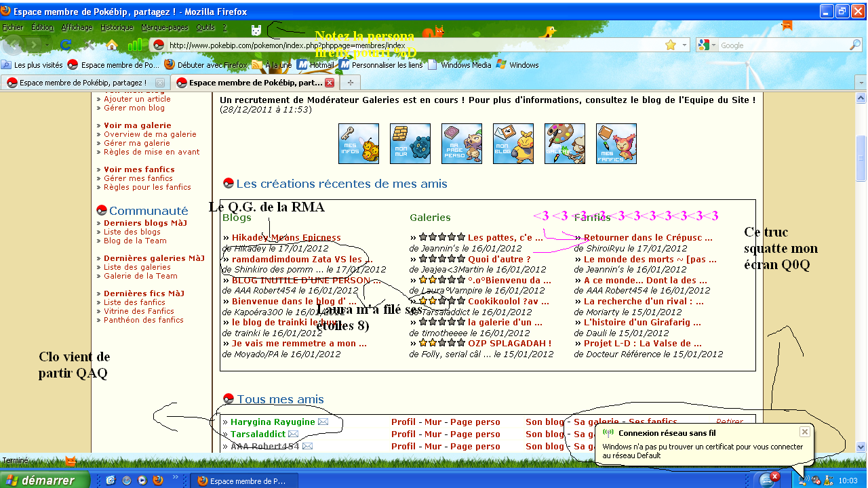Open the list all tabs dropdown
The width and height of the screenshot is (868, 488).
[861, 83]
